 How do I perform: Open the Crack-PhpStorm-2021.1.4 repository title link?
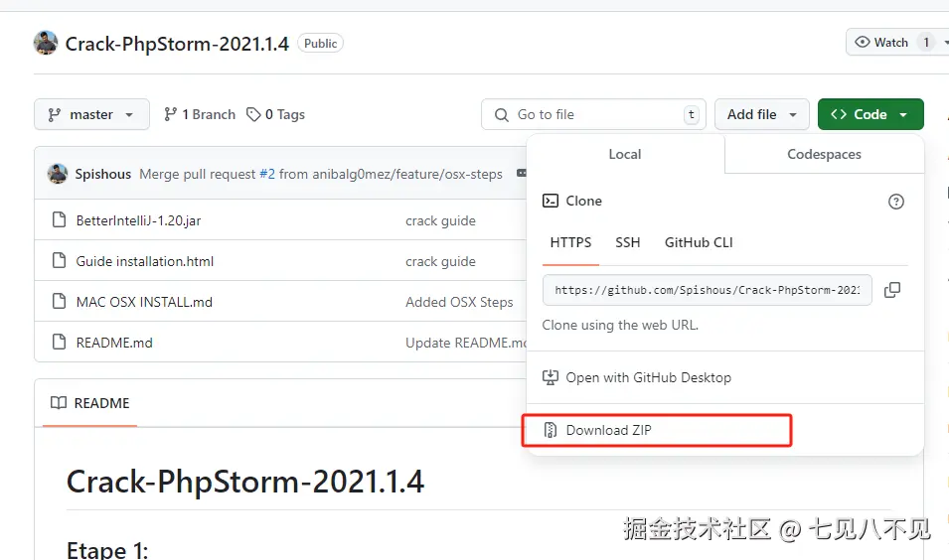pos(177,44)
